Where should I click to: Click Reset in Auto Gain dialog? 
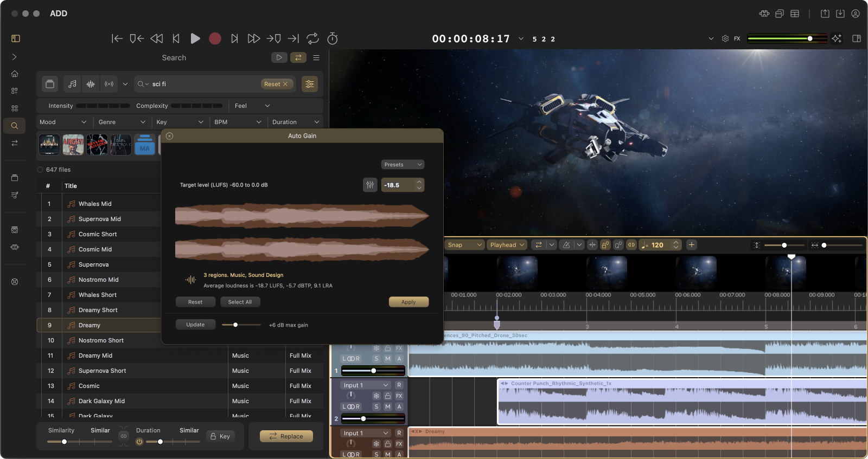point(195,302)
